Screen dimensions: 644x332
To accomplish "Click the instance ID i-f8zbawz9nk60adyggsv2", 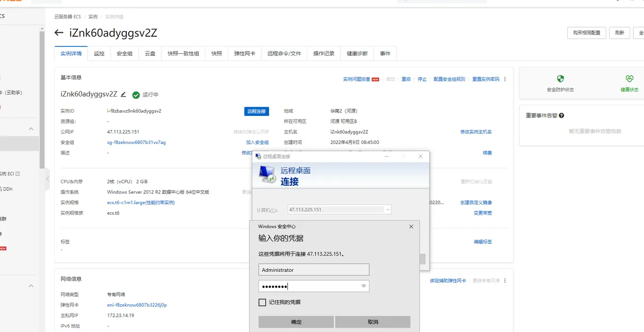I will pos(134,111).
